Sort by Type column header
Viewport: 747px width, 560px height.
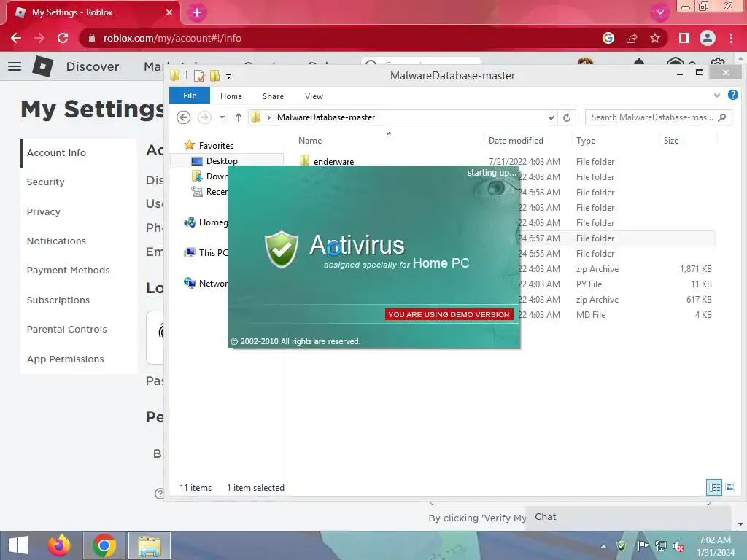tap(586, 141)
